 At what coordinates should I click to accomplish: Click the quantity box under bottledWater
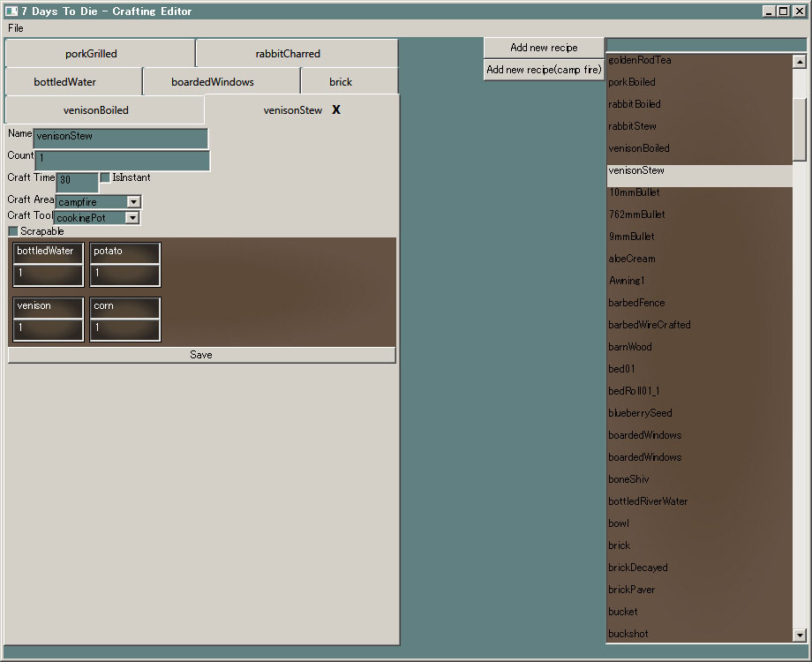click(49, 275)
